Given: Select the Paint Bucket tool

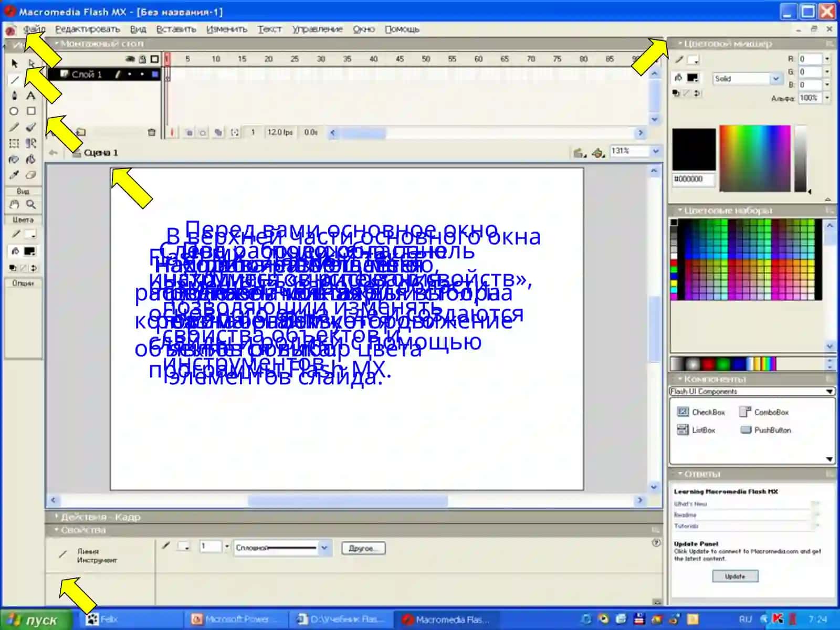Looking at the screenshot, I should 31,159.
